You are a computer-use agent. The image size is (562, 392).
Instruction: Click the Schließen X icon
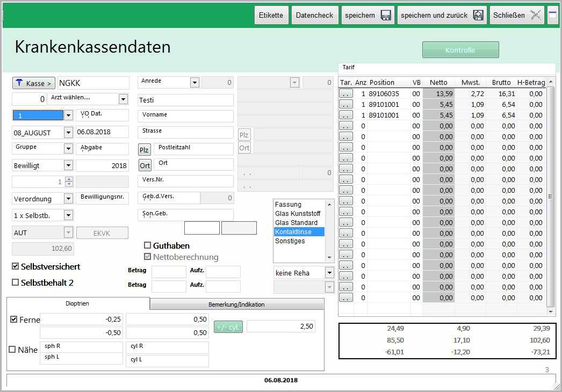pos(535,16)
